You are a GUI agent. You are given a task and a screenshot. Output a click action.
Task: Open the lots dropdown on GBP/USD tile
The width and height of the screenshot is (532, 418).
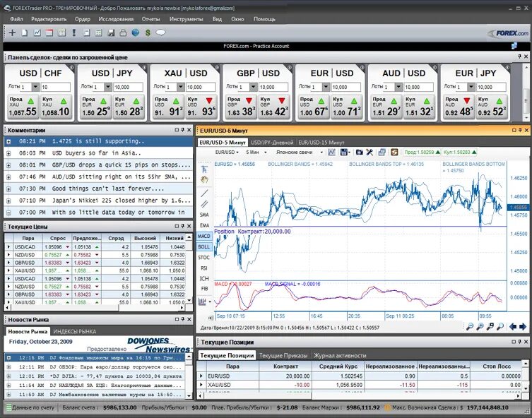pos(253,87)
